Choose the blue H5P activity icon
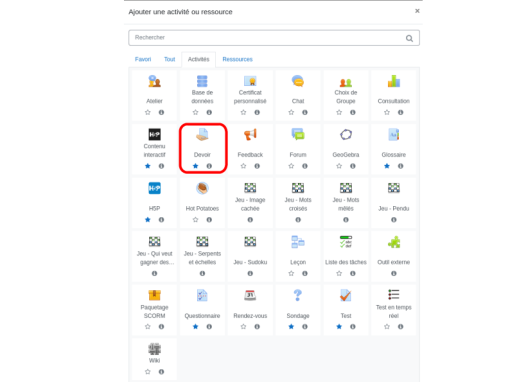The image size is (510, 382). click(154, 188)
